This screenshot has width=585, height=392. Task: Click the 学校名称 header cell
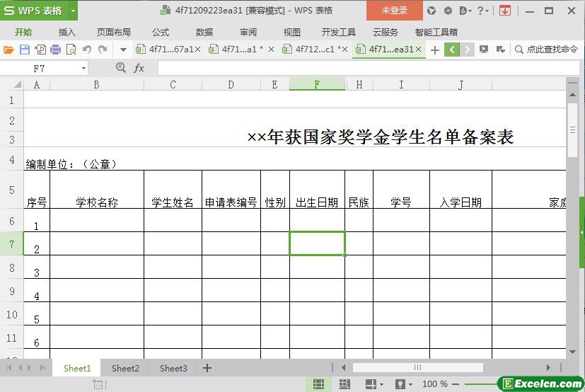(x=97, y=190)
